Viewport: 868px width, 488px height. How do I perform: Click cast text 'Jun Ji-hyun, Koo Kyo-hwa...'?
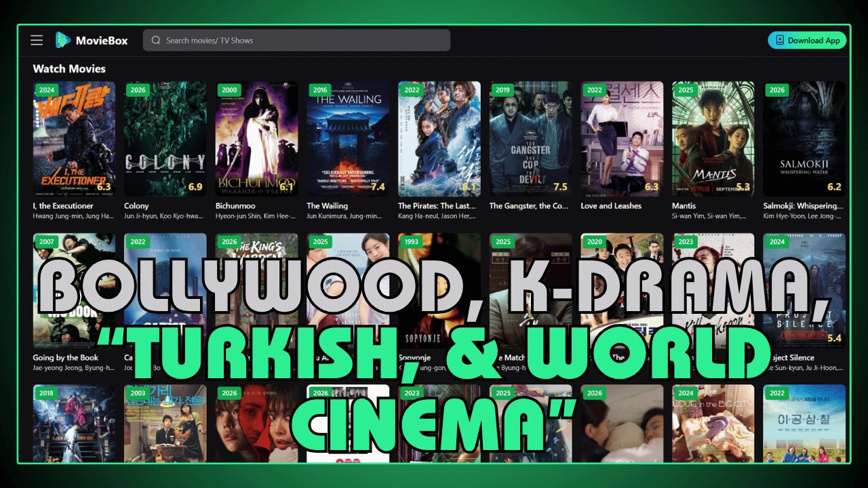tap(164, 216)
